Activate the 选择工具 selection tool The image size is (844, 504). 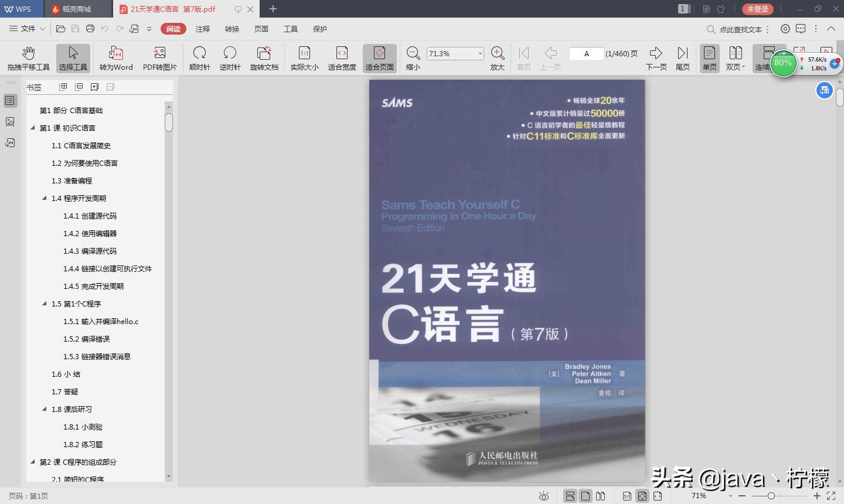click(x=73, y=57)
